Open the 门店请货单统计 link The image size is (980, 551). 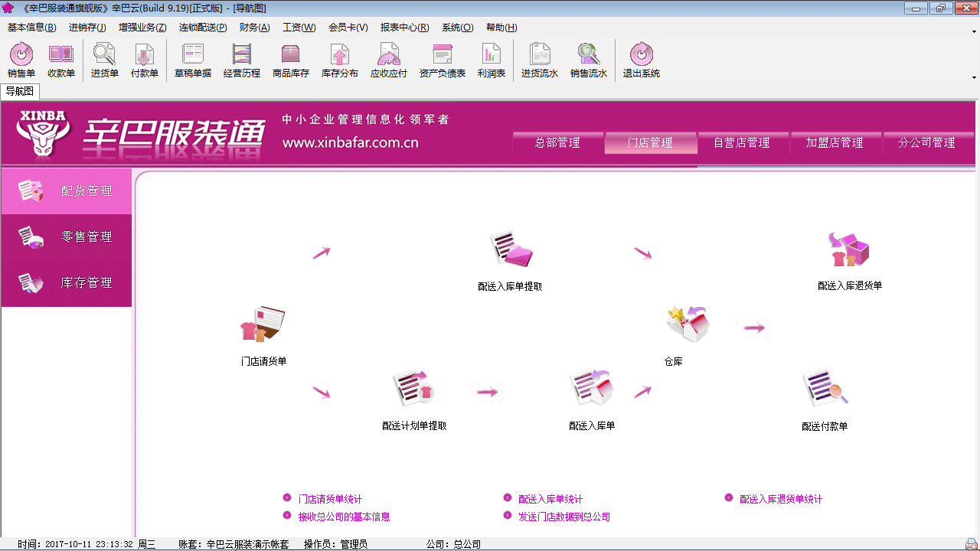pyautogui.click(x=330, y=499)
